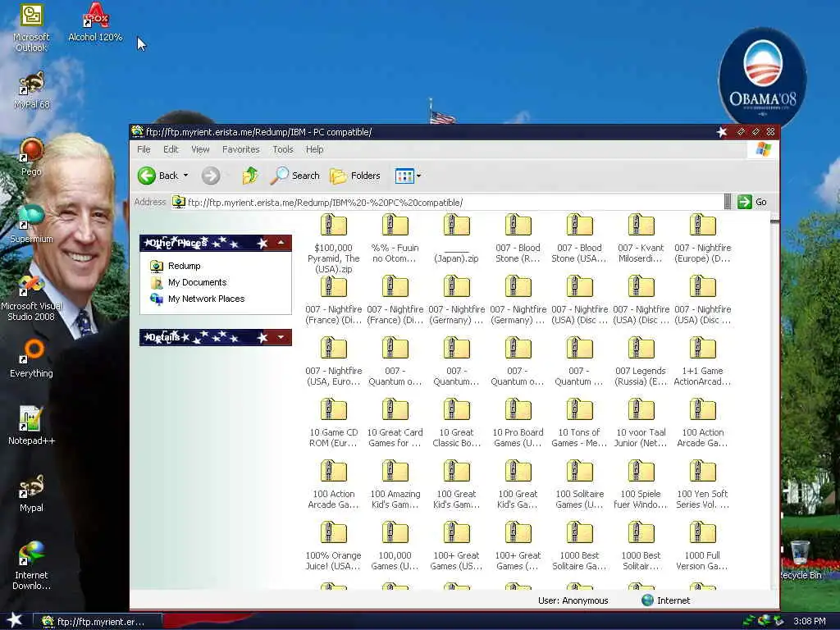The height and width of the screenshot is (630, 840).
Task: Expand the Details panel
Action: click(281, 337)
